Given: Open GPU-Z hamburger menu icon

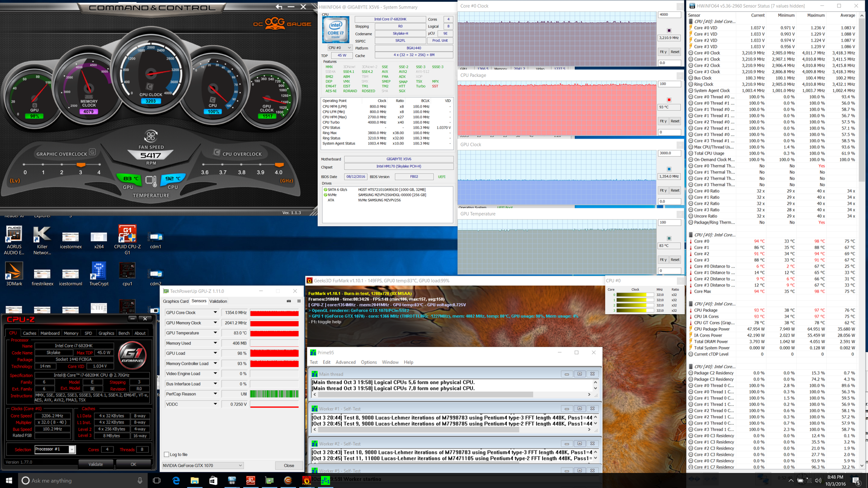Looking at the screenshot, I should [299, 301].
